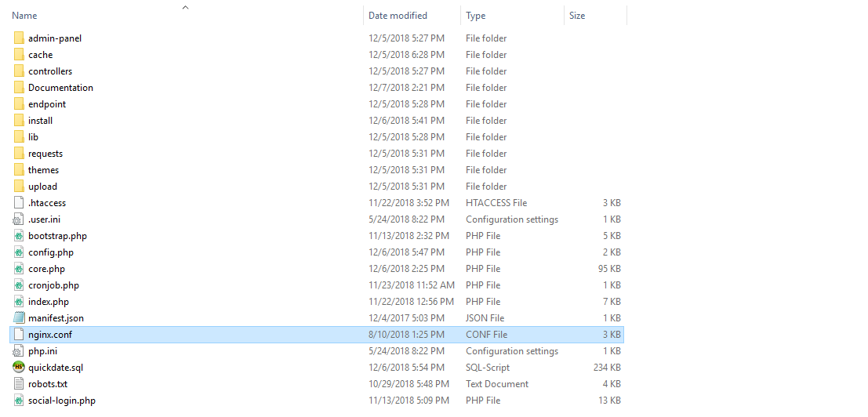The width and height of the screenshot is (868, 417).
Task: Click the .htaccess file icon
Action: (x=19, y=203)
